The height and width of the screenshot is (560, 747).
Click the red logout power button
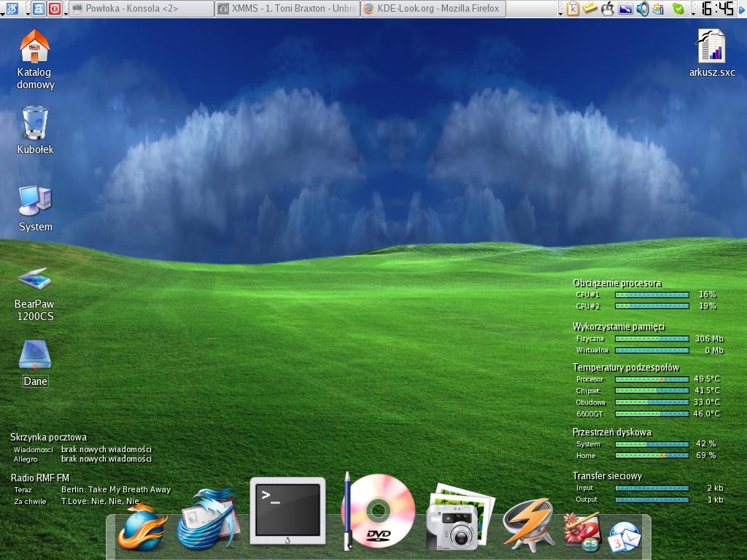[x=54, y=9]
